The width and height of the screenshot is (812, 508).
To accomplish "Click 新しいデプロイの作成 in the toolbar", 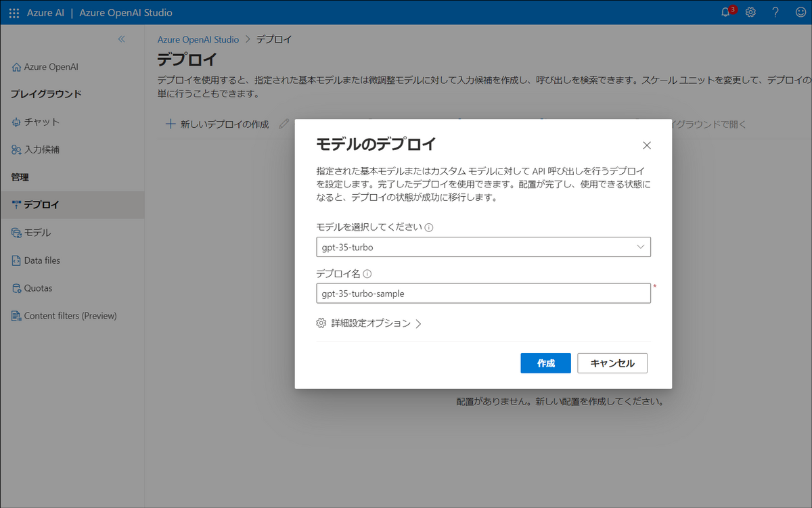I will pos(217,124).
